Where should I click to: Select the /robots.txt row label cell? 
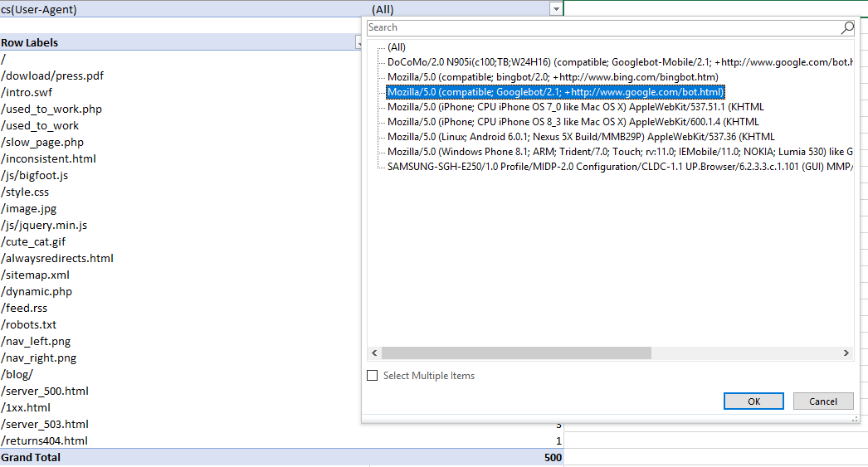[29, 324]
